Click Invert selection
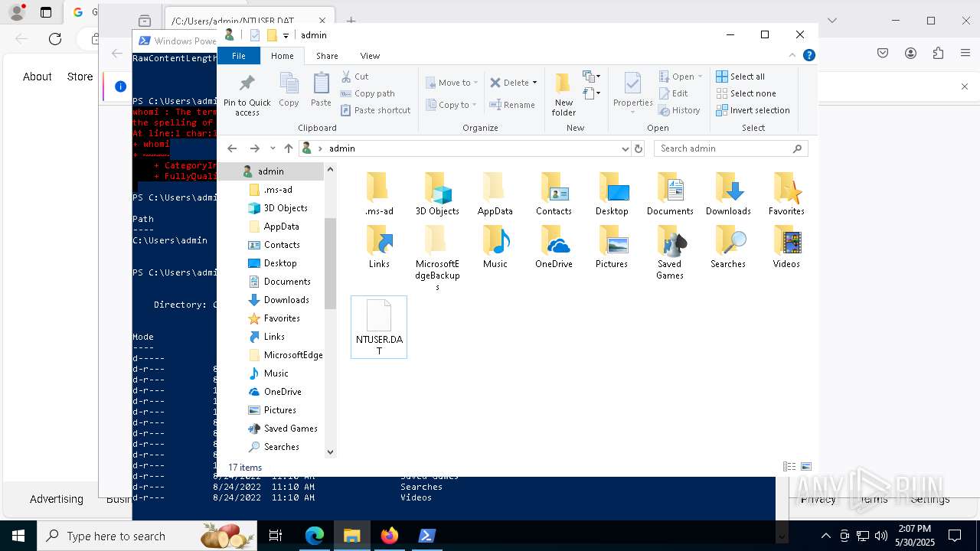 coord(753,110)
